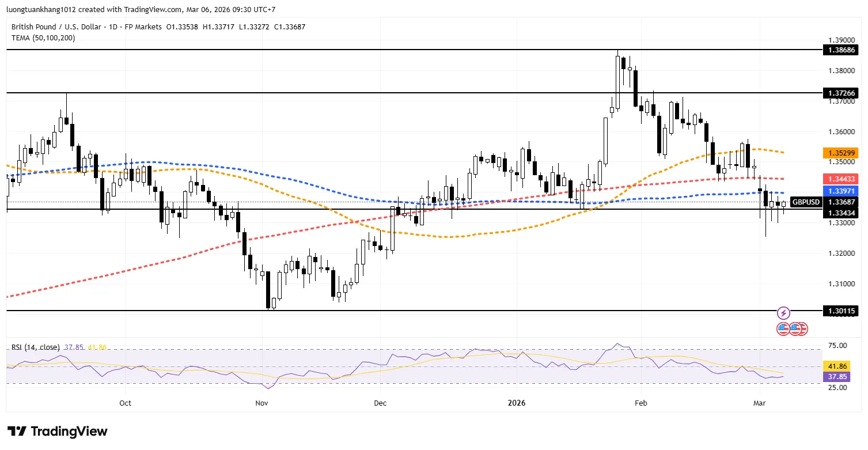The height and width of the screenshot is (450, 868).
Task: Click the 2026 label on the time axis
Action: click(x=517, y=403)
